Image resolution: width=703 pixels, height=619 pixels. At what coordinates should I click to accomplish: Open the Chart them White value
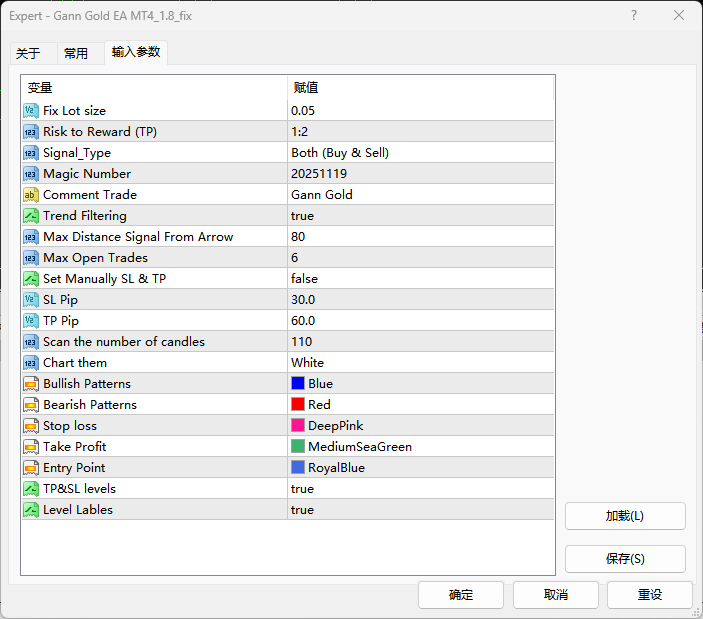click(308, 362)
